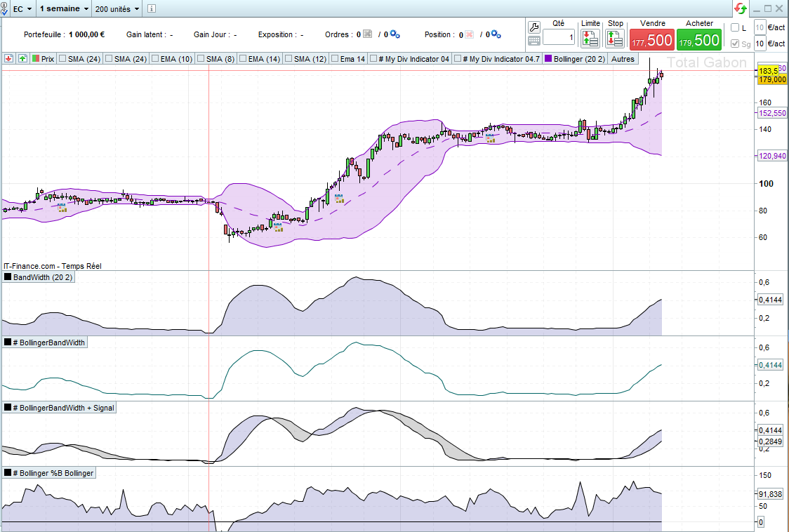This screenshot has height=532, width=789.
Task: Open the orders gear settings icon
Action: (x=395, y=34)
